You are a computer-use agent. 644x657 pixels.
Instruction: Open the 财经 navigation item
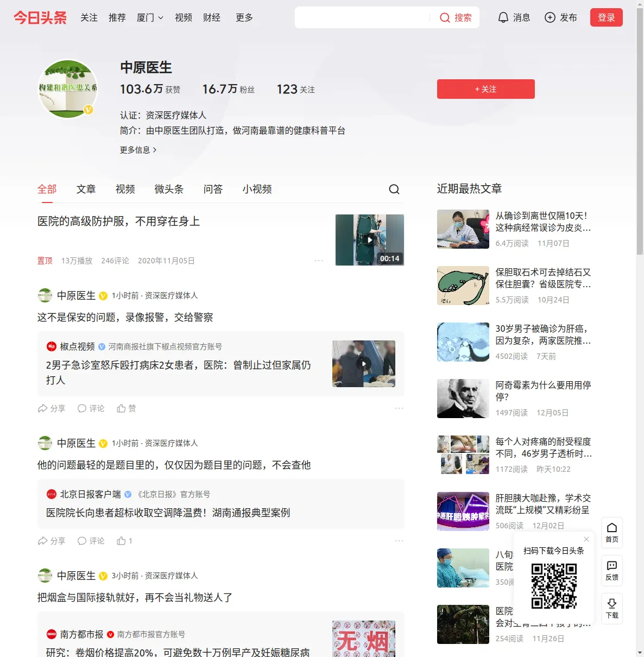coord(212,18)
